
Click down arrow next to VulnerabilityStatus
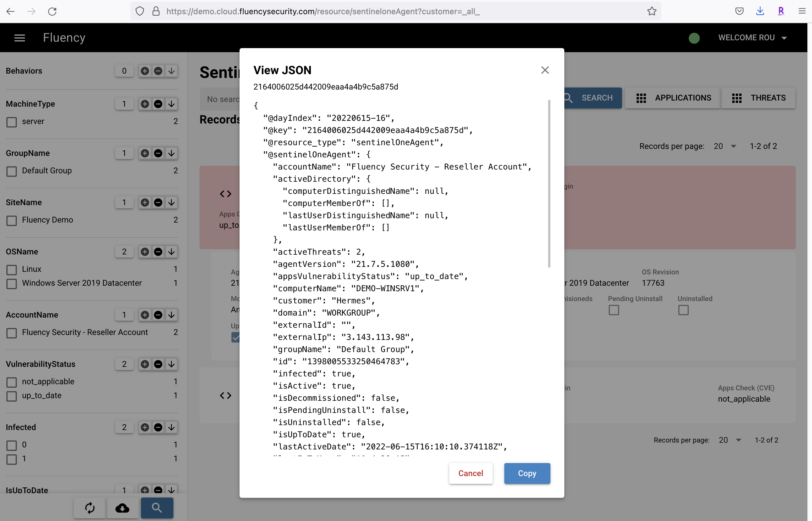coord(171,364)
